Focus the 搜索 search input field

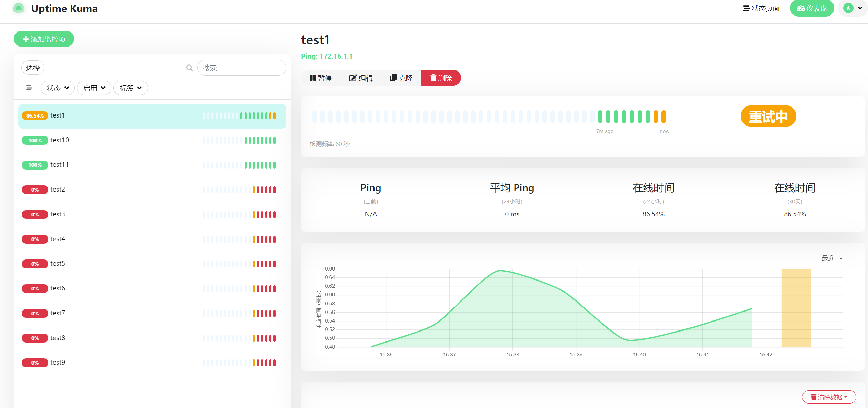241,68
